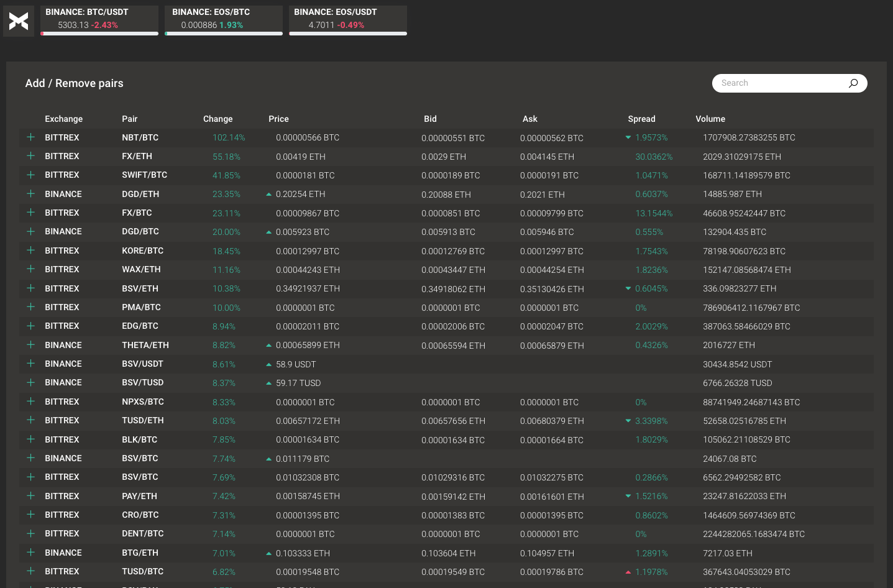This screenshot has width=893, height=588.
Task: Add the BITTREX TUSD/BTC pair
Action: [x=30, y=571]
